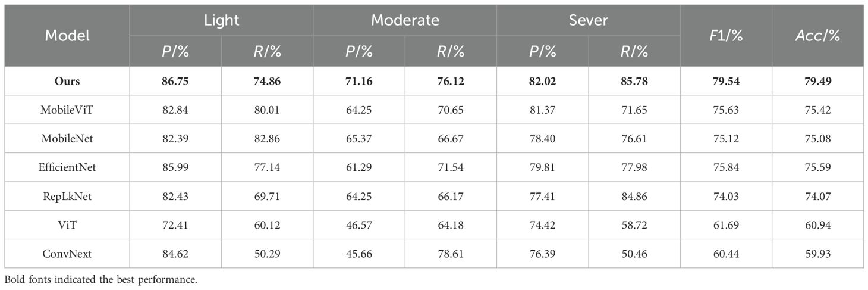Viewport: 868px width, 290px height.
Task: Select the Acc/% column header
Action: tap(817, 36)
